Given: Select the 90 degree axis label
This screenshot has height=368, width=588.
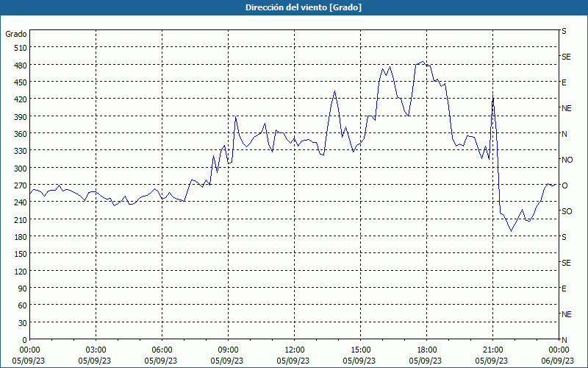Looking at the screenshot, I should pyautogui.click(x=23, y=289).
